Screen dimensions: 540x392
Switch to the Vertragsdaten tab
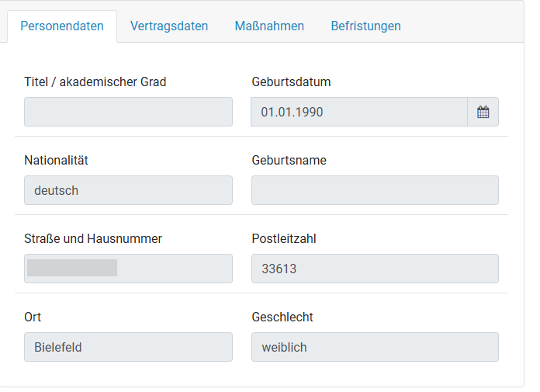tap(169, 26)
